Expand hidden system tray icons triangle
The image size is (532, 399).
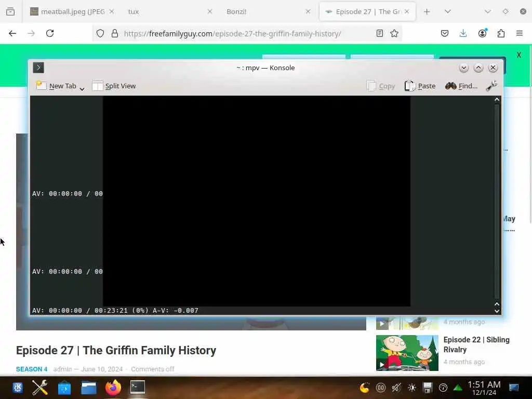[458, 387]
